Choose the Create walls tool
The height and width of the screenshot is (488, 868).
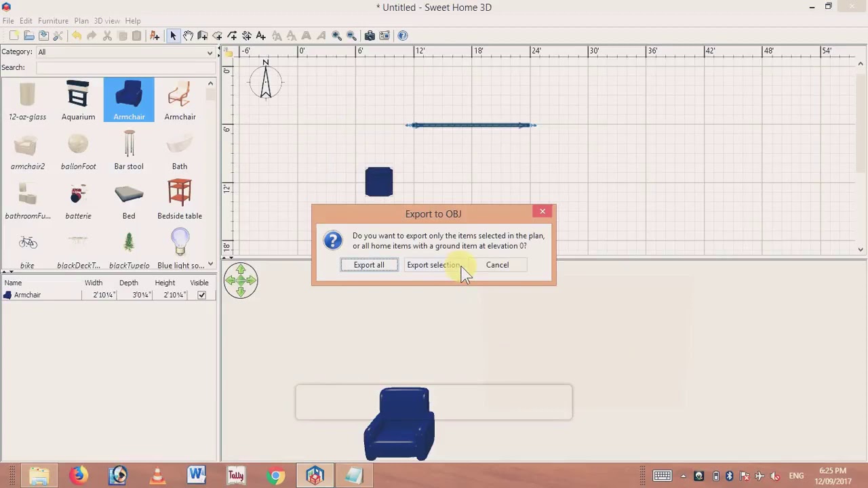coord(203,36)
